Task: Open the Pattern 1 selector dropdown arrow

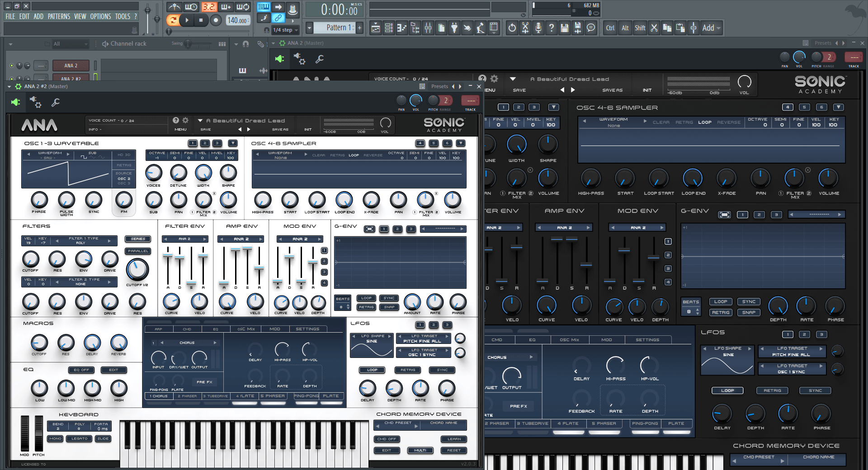Action: pyautogui.click(x=309, y=28)
